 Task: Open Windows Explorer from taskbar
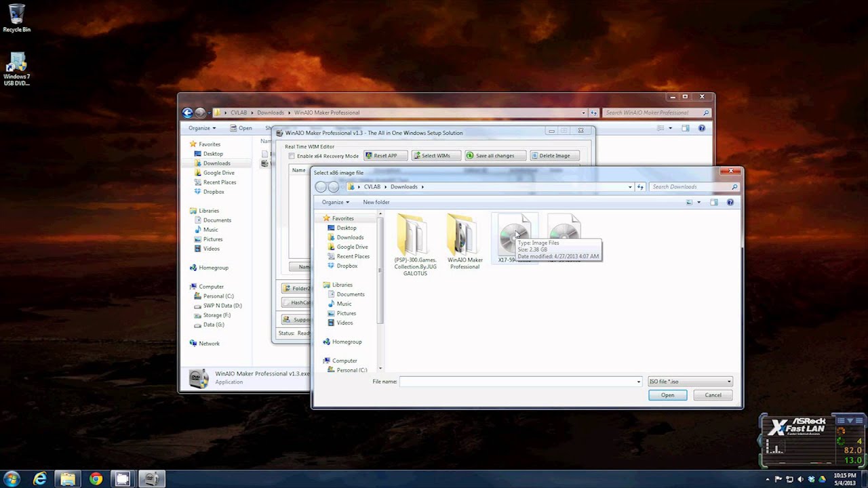68,479
